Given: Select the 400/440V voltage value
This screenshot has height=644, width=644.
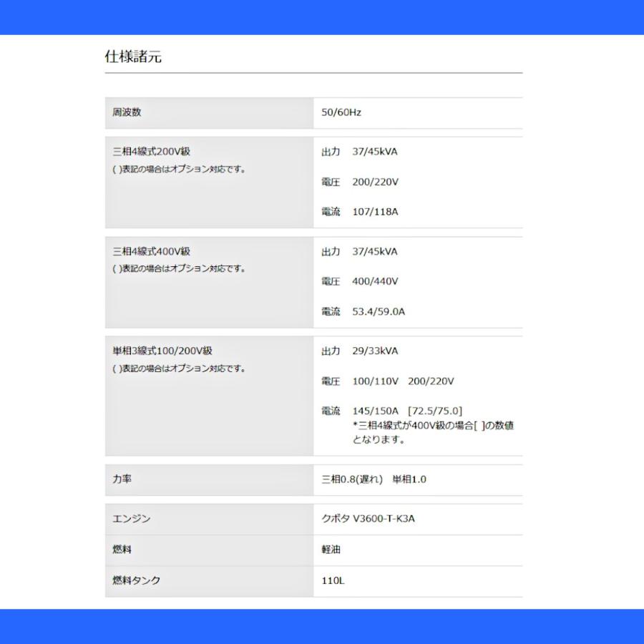Looking at the screenshot, I should pos(374,281).
